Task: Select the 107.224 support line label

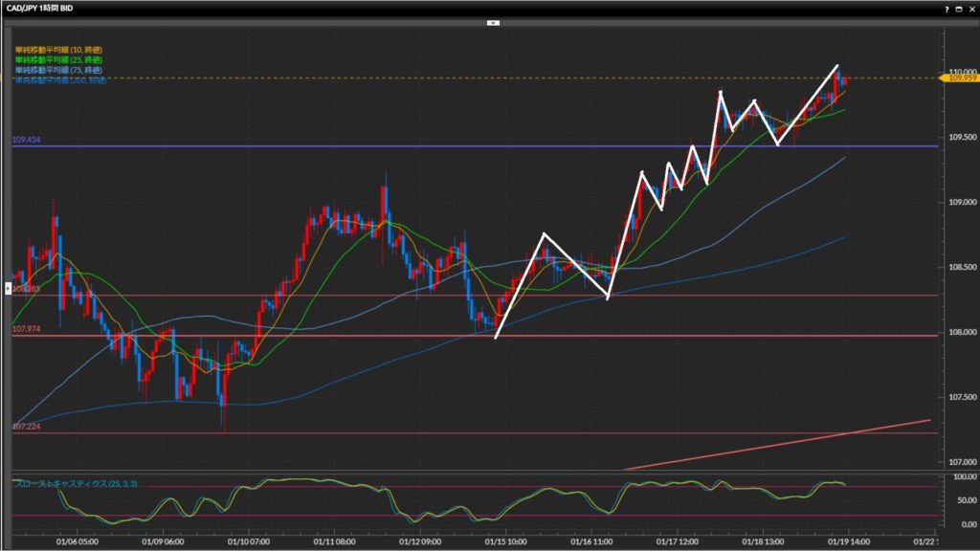Action: click(27, 428)
